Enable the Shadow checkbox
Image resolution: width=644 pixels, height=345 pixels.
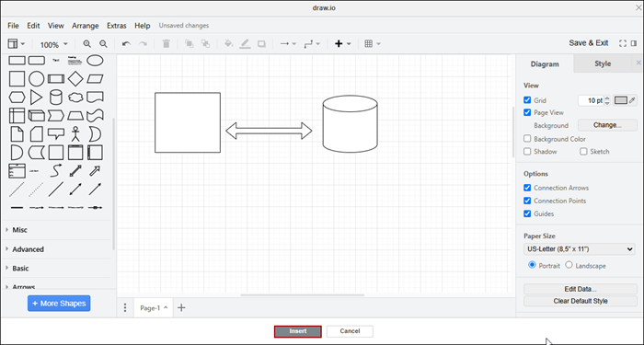point(527,151)
